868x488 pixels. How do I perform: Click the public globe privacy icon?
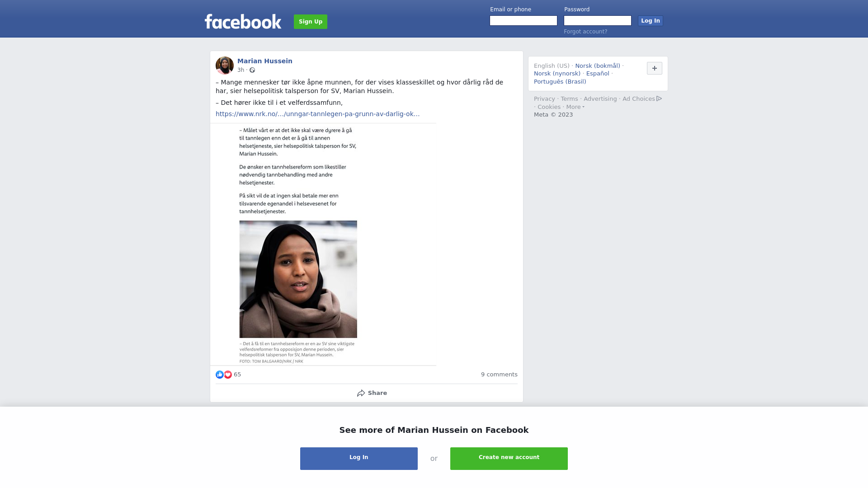pos(252,70)
